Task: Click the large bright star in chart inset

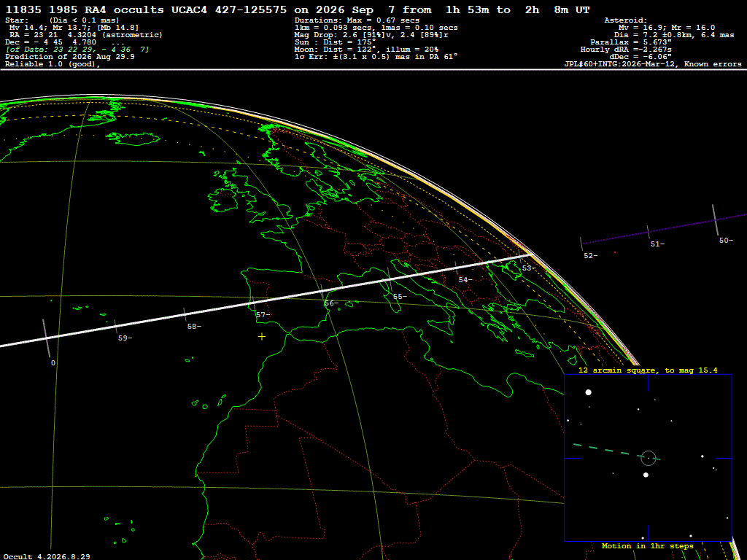Action: pos(589,392)
